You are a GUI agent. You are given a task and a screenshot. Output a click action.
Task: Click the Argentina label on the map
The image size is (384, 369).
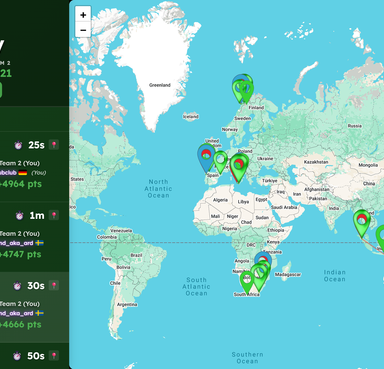pos(127,304)
